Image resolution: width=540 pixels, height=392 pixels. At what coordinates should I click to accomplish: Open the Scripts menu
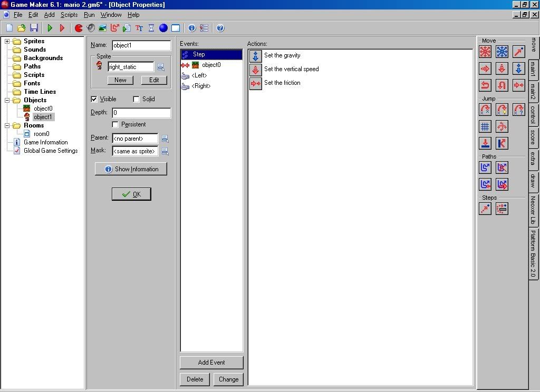pos(69,15)
